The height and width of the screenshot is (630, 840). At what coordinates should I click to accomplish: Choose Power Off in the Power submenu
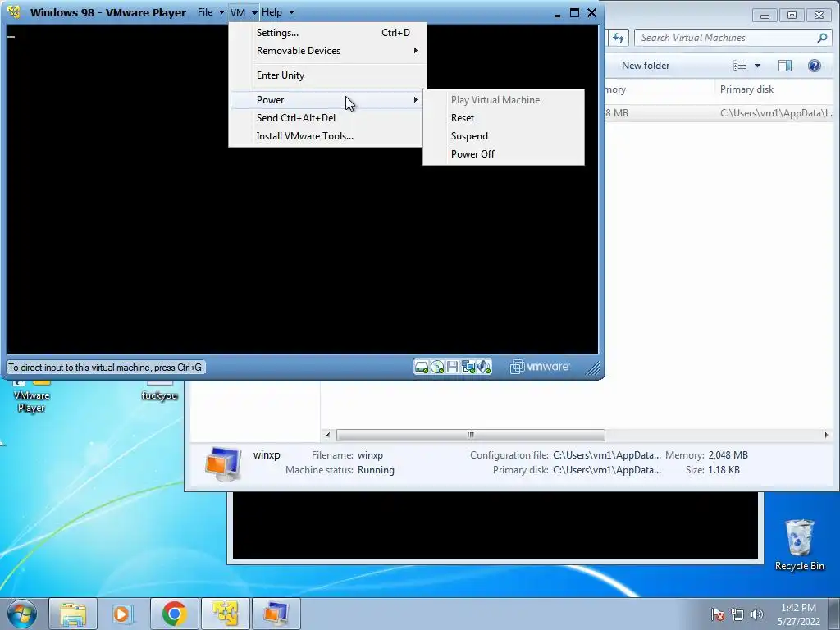[x=504, y=154]
